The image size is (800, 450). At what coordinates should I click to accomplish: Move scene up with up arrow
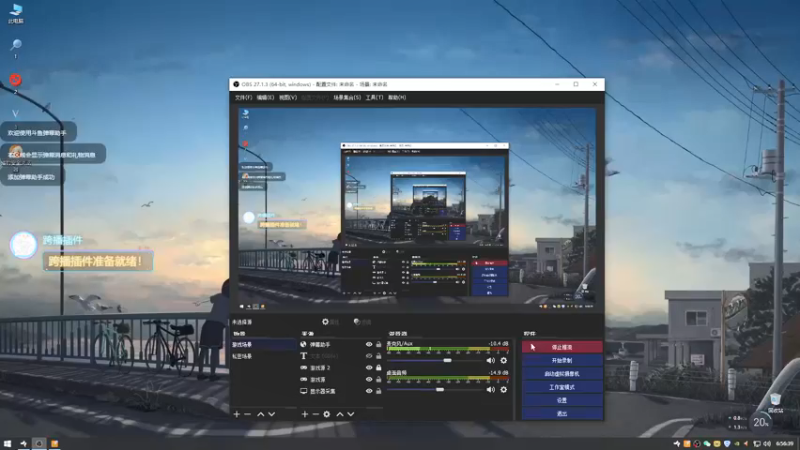tap(261, 414)
